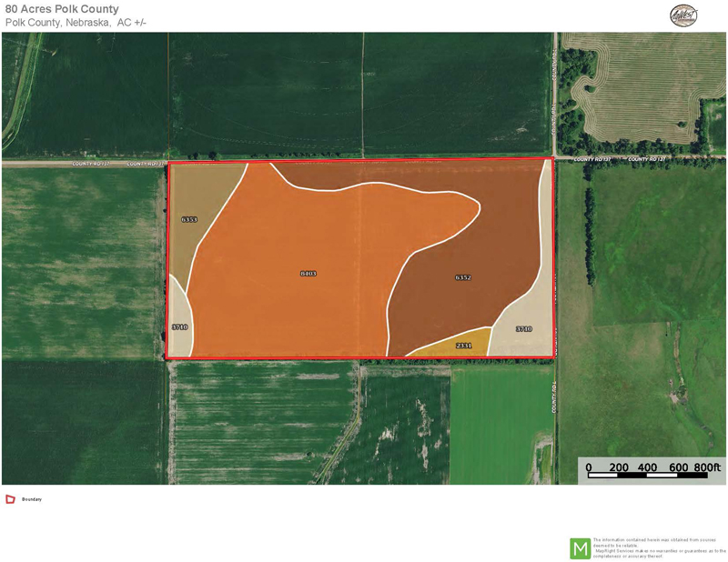The height and width of the screenshot is (562, 728).
Task: Click the 800ft mark on scale bar
Action: coord(707,467)
